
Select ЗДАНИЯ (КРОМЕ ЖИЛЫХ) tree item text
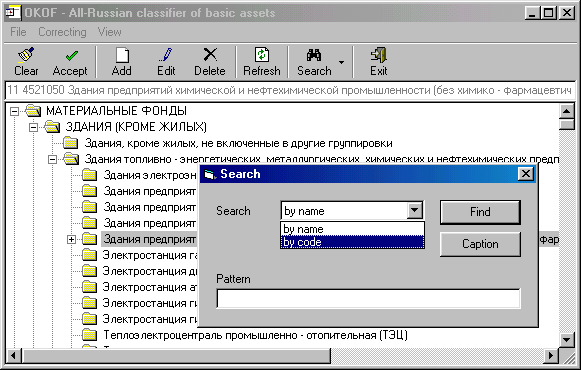coord(136,127)
